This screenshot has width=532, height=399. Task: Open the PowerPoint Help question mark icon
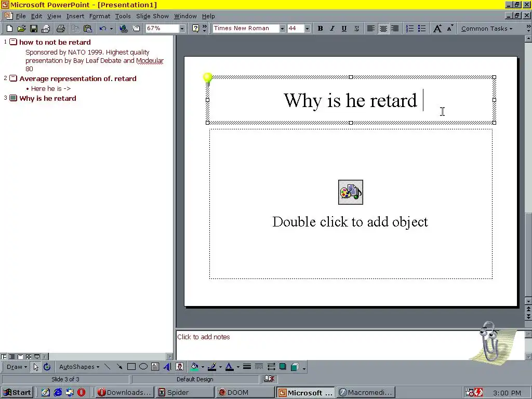[195, 29]
